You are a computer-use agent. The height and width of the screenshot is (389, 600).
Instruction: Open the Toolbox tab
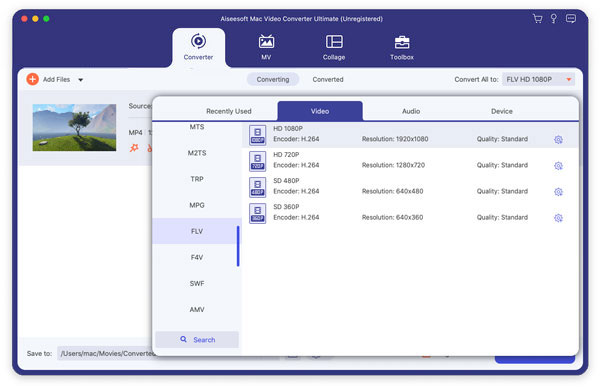(x=402, y=47)
